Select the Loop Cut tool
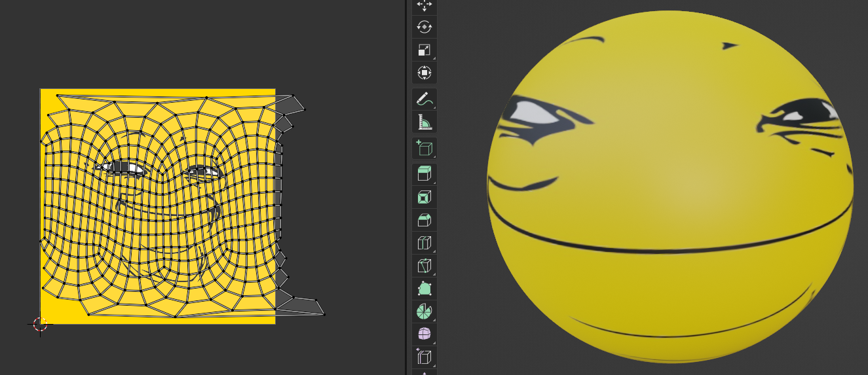 tap(424, 243)
